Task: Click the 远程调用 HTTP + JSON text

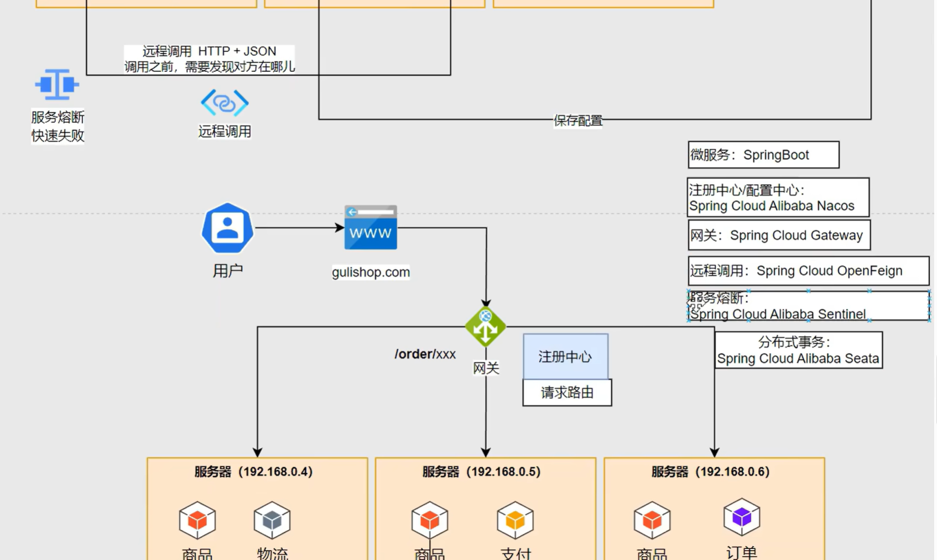Action: [x=209, y=51]
